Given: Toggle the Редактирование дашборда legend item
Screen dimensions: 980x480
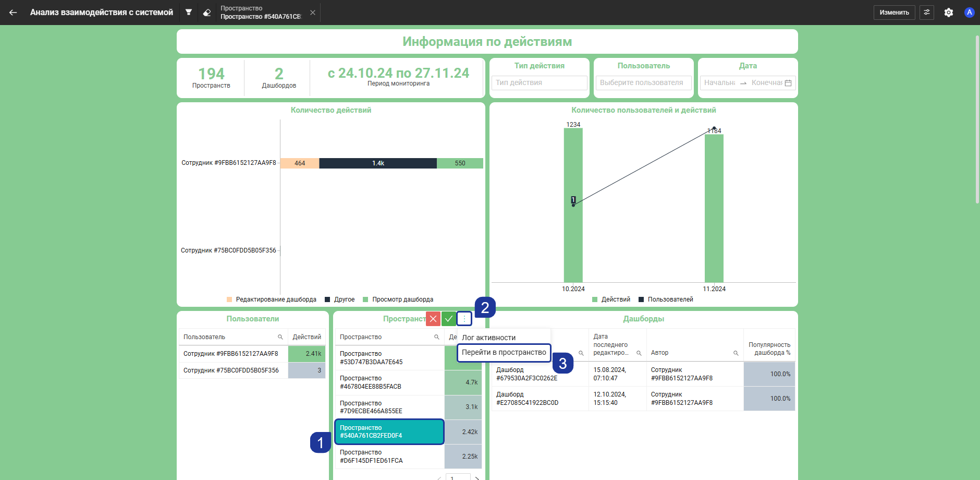Looking at the screenshot, I should (272, 299).
